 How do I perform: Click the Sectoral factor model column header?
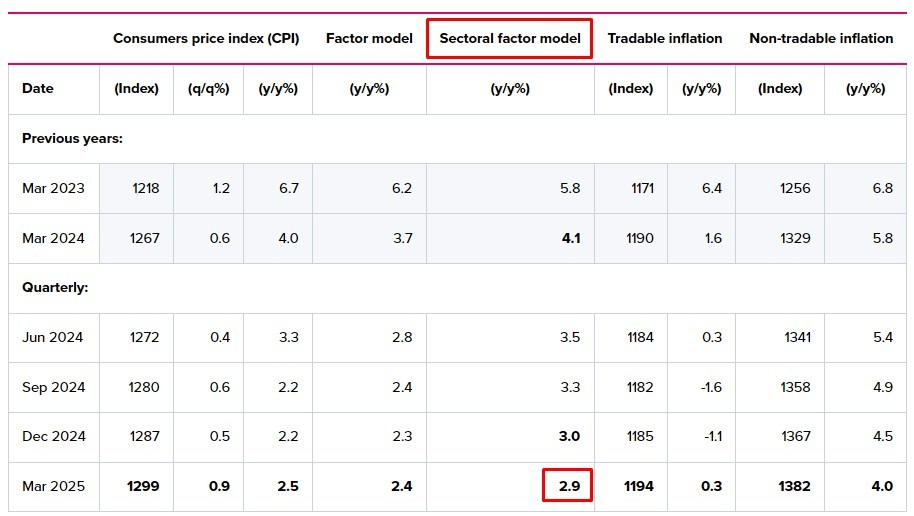pos(510,39)
